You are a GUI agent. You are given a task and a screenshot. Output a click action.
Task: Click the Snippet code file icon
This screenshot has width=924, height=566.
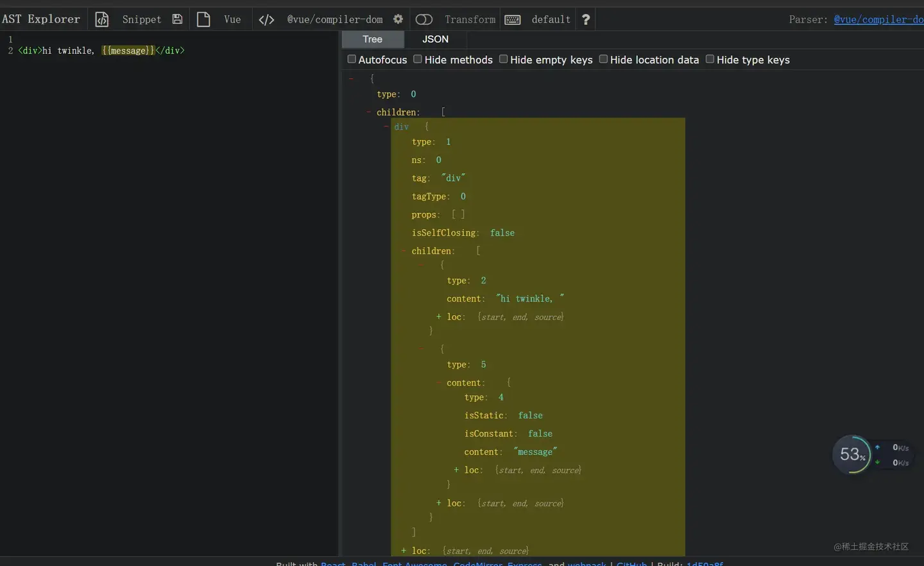pyautogui.click(x=102, y=19)
